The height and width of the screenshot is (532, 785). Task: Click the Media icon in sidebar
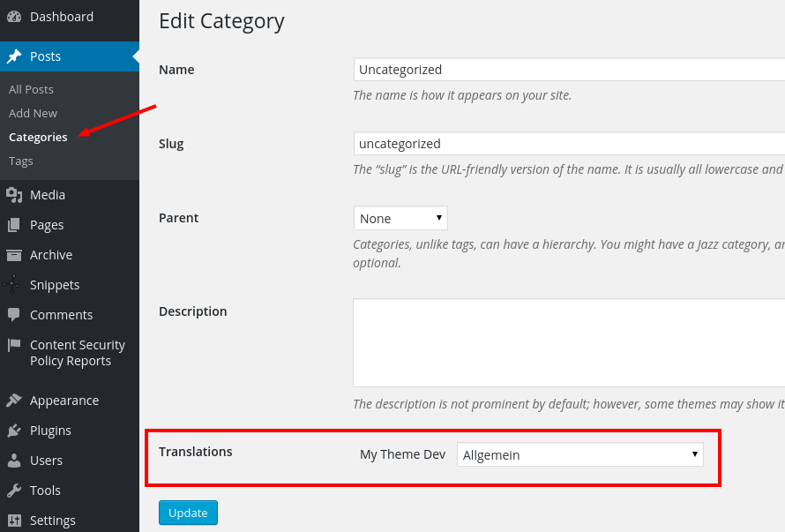click(x=14, y=195)
